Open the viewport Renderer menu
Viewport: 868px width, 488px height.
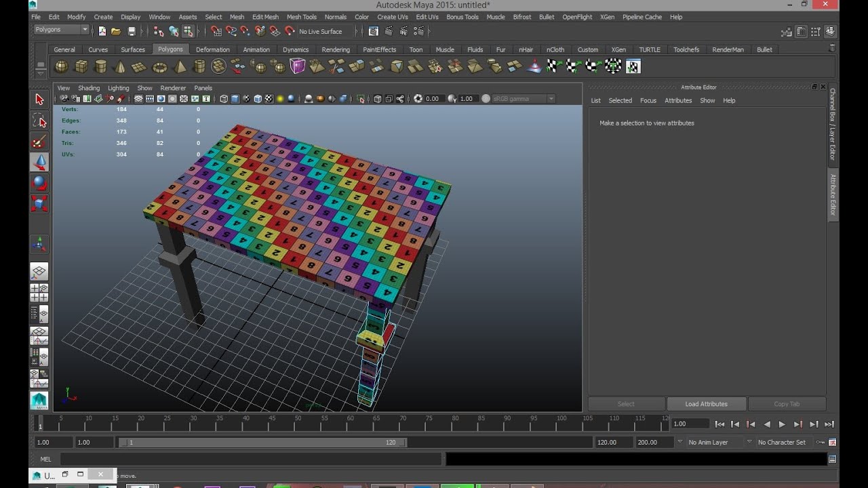coord(173,88)
